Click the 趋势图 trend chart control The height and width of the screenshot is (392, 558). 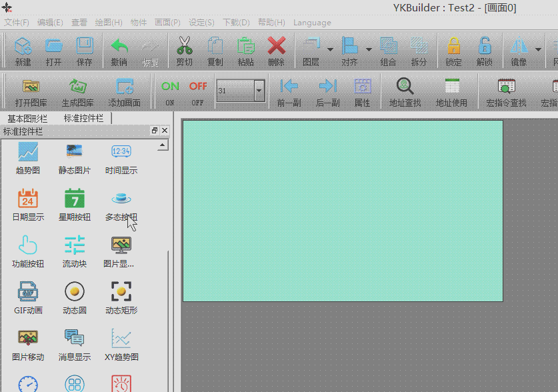(28, 157)
